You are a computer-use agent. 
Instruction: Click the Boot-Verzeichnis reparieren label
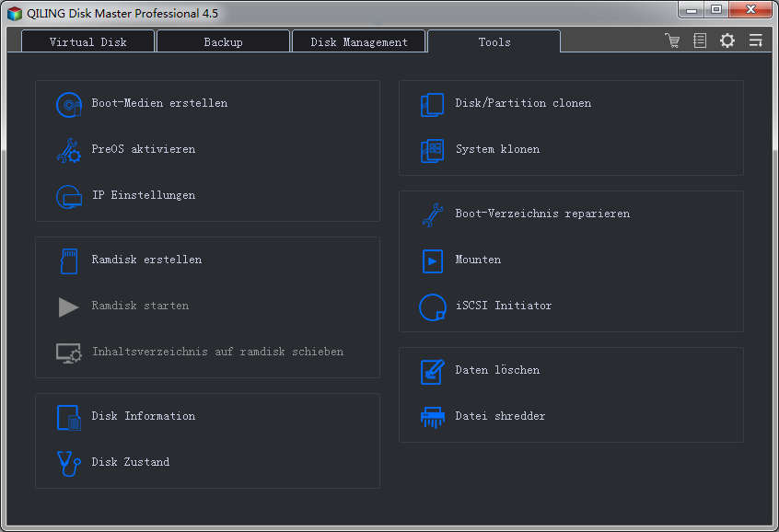point(542,214)
